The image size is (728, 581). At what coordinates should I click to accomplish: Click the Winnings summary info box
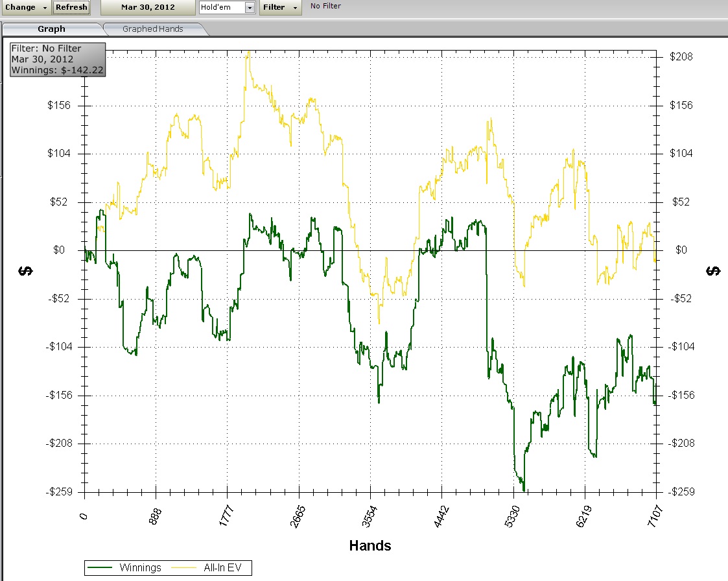pyautogui.click(x=57, y=59)
